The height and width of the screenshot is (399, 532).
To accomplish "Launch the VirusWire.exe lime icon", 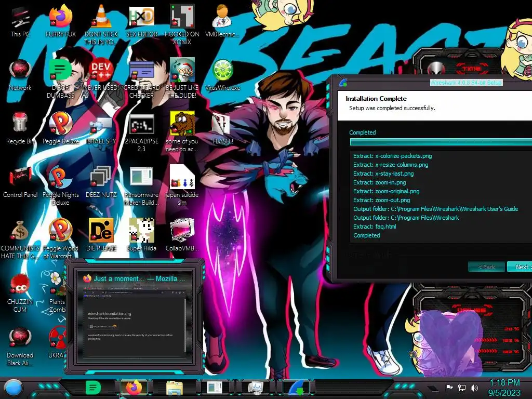I will click(222, 75).
